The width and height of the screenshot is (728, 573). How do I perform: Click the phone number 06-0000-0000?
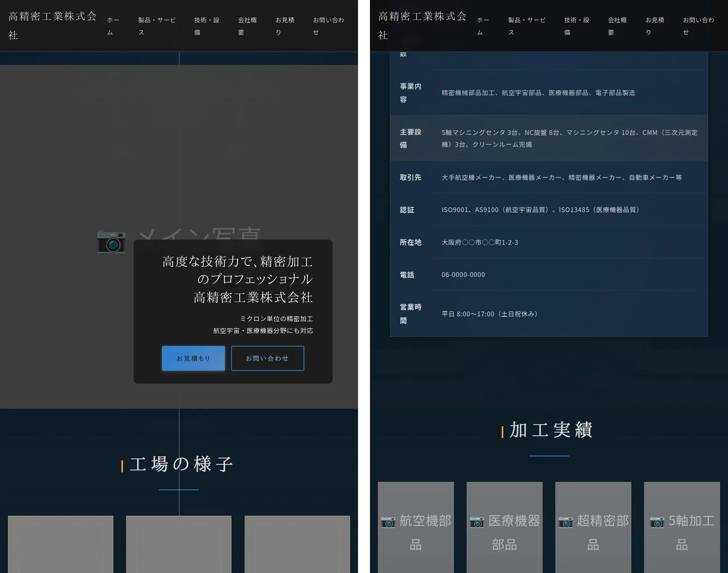(x=463, y=274)
